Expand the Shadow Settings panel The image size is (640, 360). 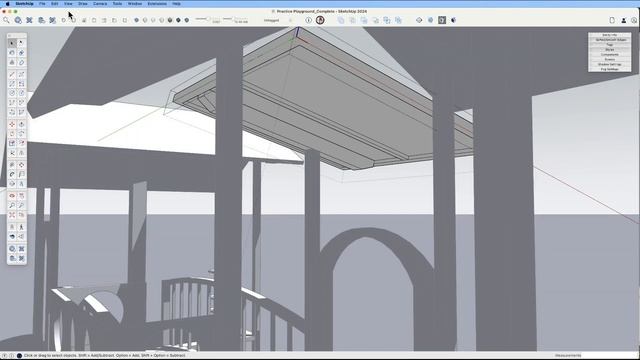pos(609,64)
